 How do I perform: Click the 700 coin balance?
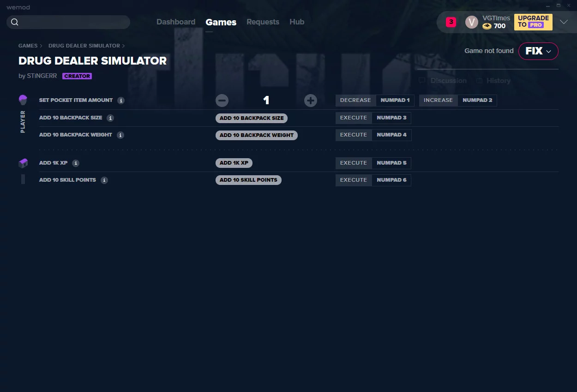coord(500,26)
